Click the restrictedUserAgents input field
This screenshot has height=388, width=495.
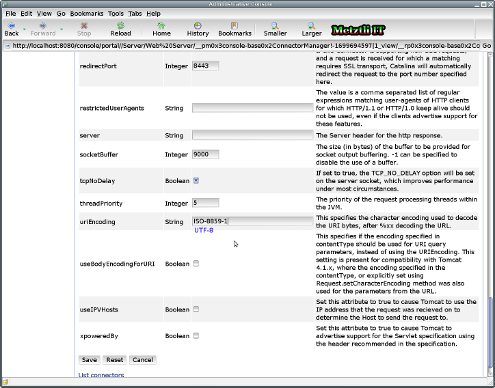pyautogui.click(x=252, y=108)
